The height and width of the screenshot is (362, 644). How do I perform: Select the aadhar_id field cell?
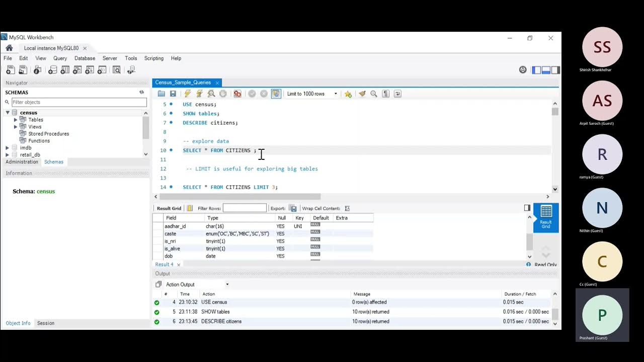point(175,226)
